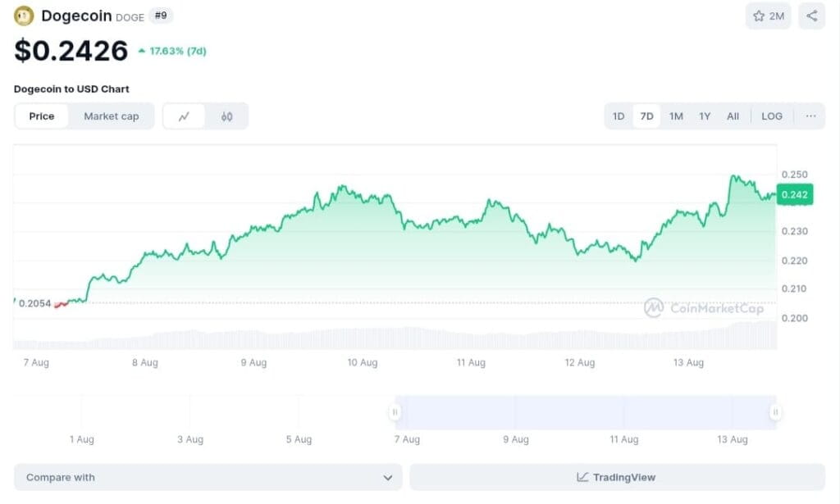Open the three-dots more options button
Screen dimensions: 840x504
(810, 116)
